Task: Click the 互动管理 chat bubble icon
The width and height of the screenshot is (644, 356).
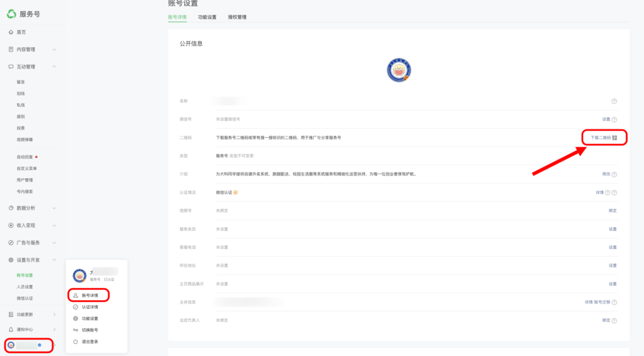Action: click(11, 67)
